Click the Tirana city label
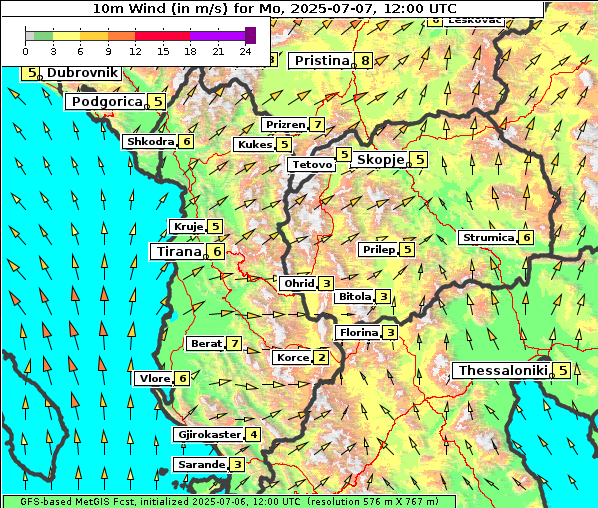The height and width of the screenshot is (508, 598). pos(179,252)
